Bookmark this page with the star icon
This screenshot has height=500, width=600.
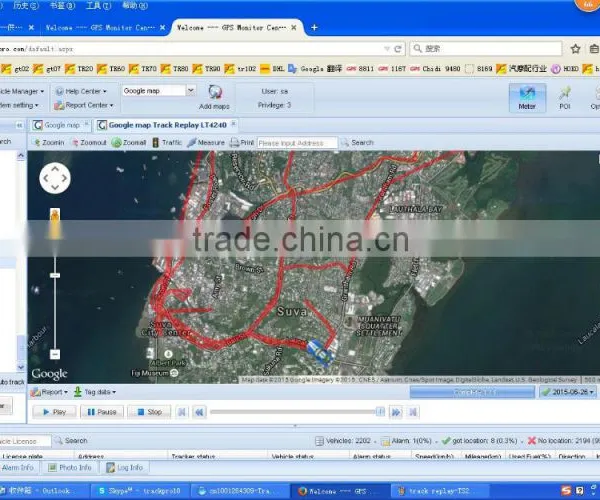[x=575, y=49]
